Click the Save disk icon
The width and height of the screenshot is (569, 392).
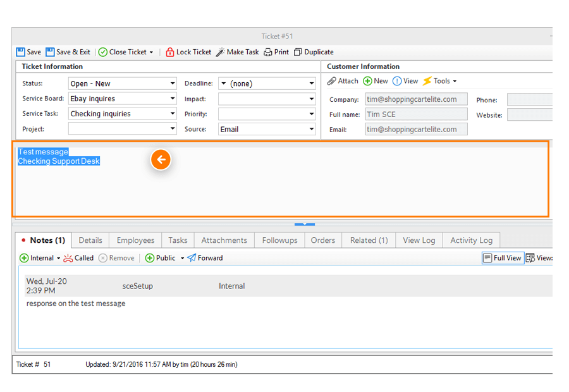pyautogui.click(x=21, y=52)
